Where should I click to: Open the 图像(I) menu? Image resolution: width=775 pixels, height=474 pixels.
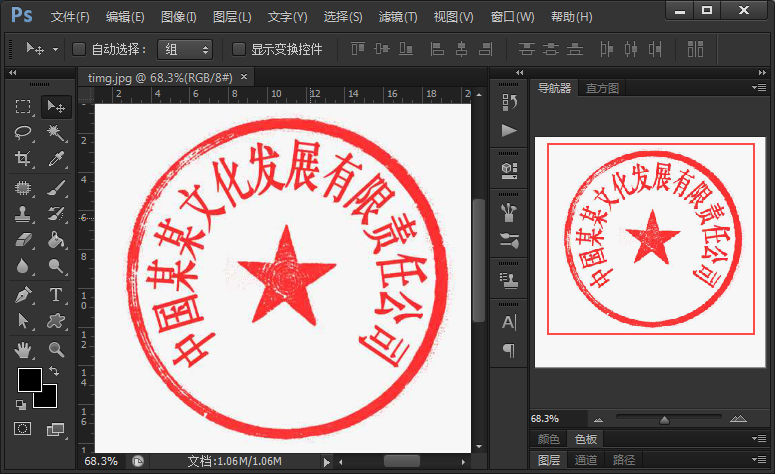point(178,17)
